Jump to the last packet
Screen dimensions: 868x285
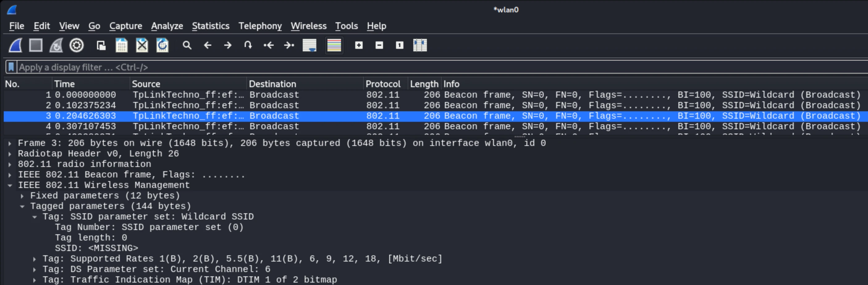point(289,45)
